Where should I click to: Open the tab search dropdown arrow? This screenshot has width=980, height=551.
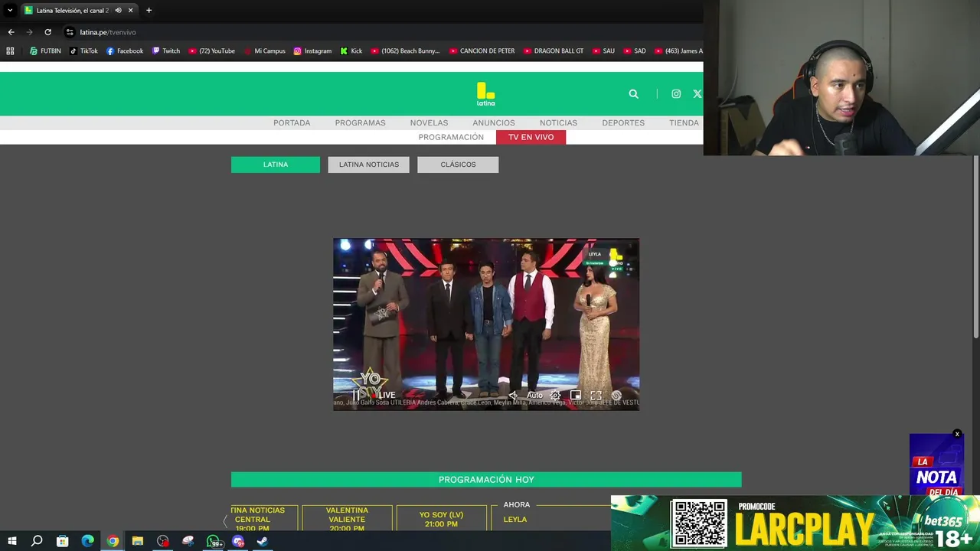(x=9, y=11)
